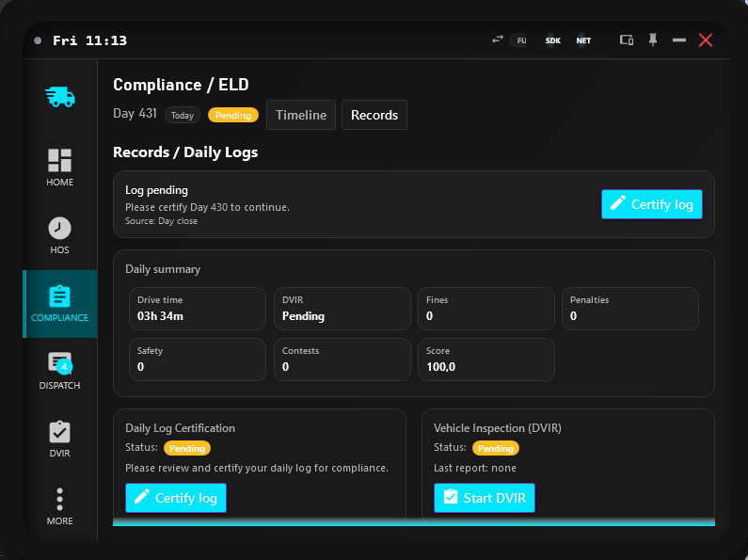Click the 'Please certify Day 430 to continue' text

pyautogui.click(x=207, y=207)
